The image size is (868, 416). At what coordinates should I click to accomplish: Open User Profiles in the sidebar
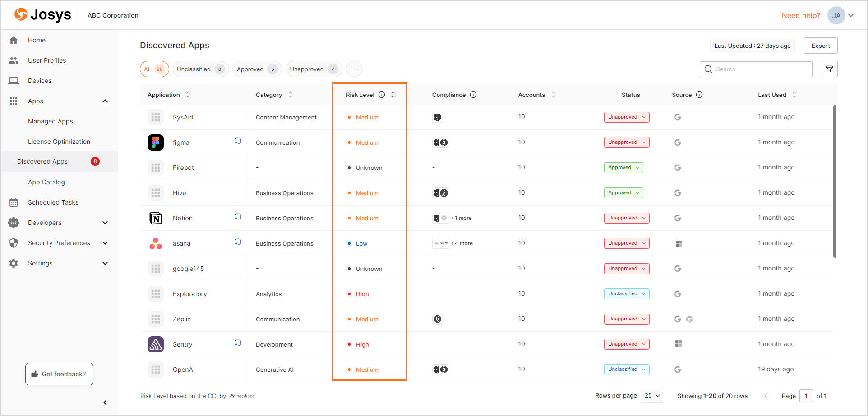point(47,60)
